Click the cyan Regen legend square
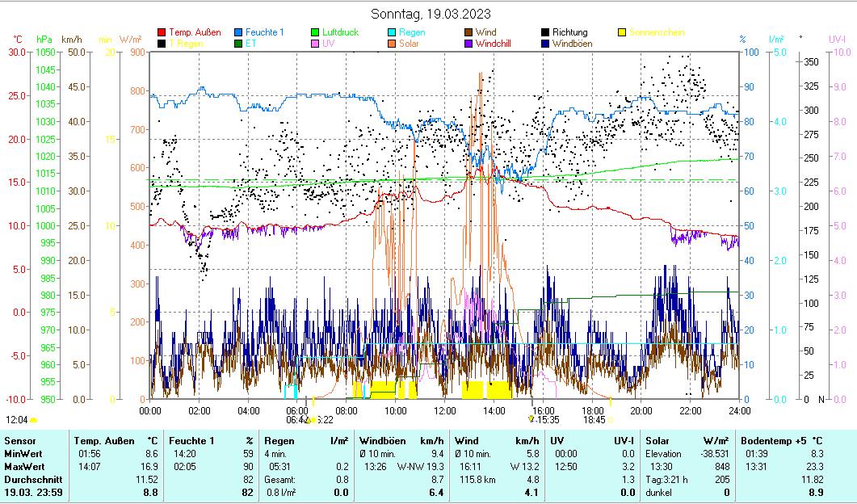 [x=393, y=33]
